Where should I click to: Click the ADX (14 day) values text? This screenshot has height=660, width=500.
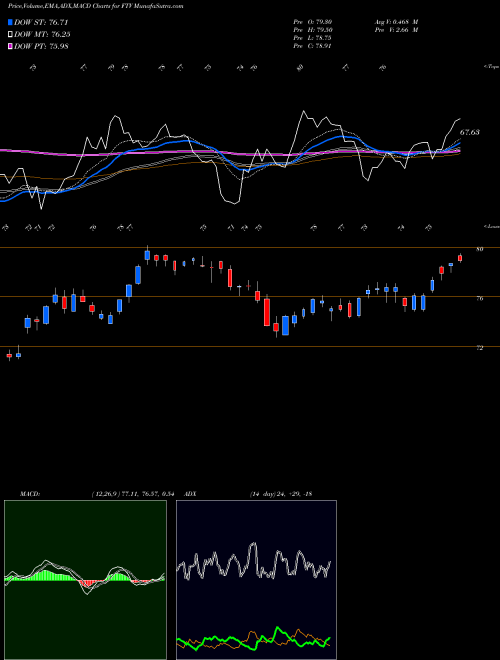[281, 494]
